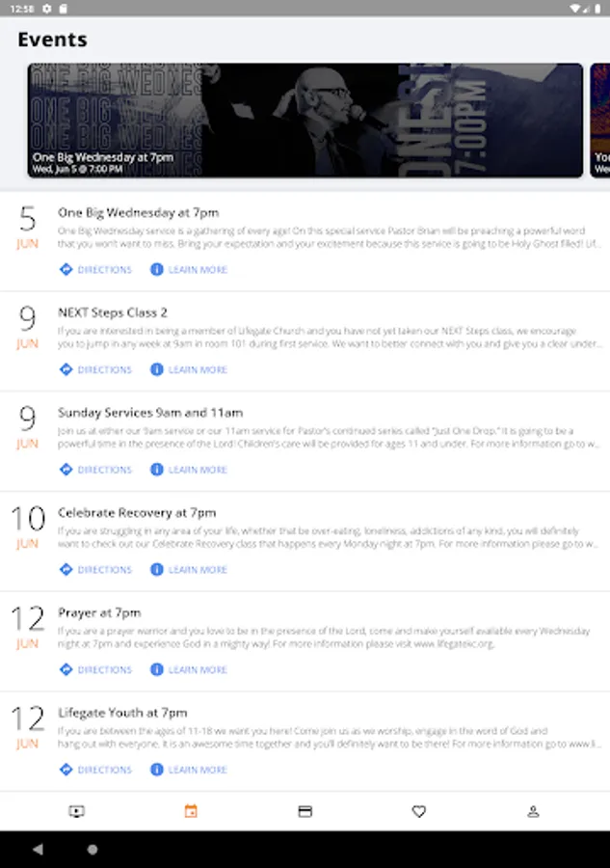Open the Celebrate Recovery at 7pm event

(137, 513)
